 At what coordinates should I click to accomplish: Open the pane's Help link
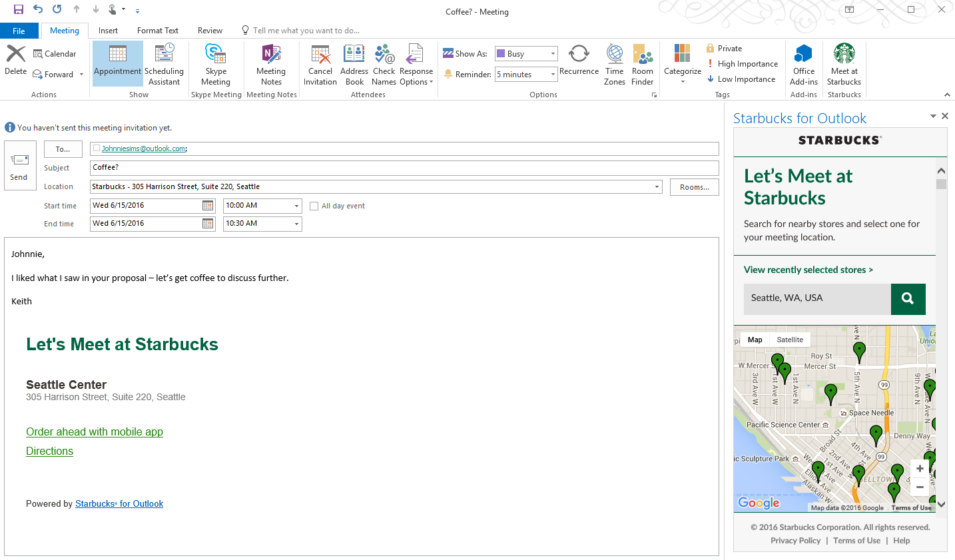click(902, 541)
